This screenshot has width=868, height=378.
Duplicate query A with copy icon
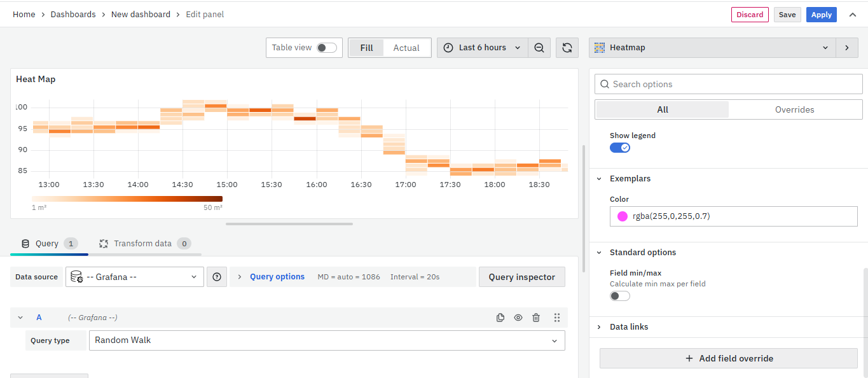(500, 318)
